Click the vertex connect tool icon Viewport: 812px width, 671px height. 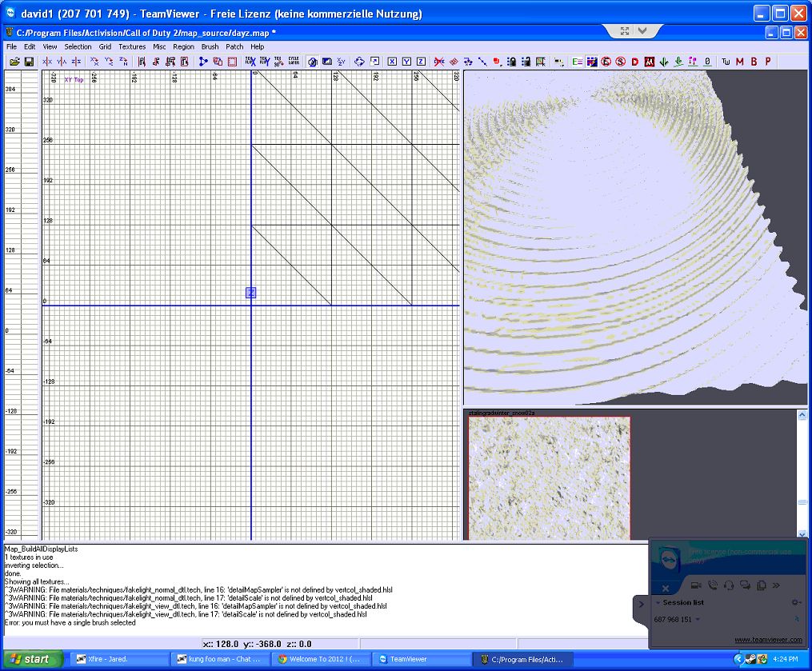[x=203, y=62]
